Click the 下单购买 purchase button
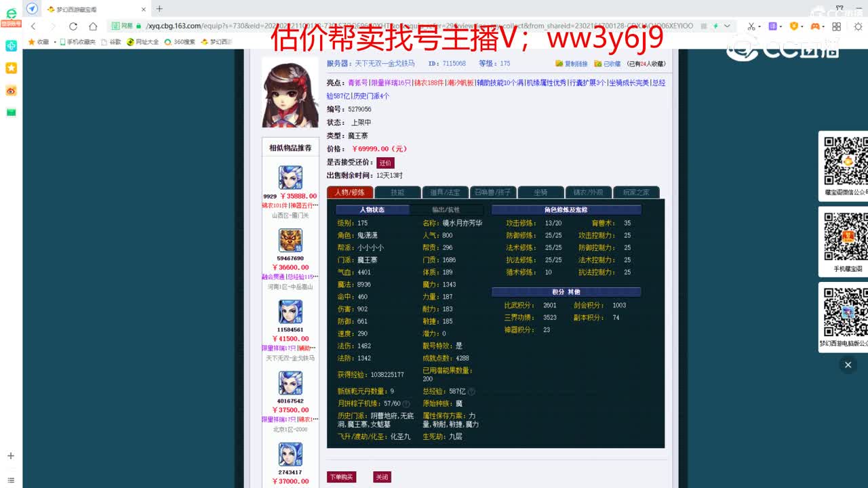The width and height of the screenshot is (868, 488). point(341,477)
